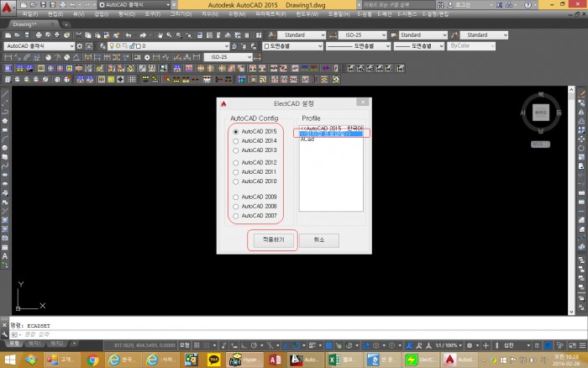Expand the table style Standard dropdown
The height and width of the screenshot is (368, 588).
444,35
